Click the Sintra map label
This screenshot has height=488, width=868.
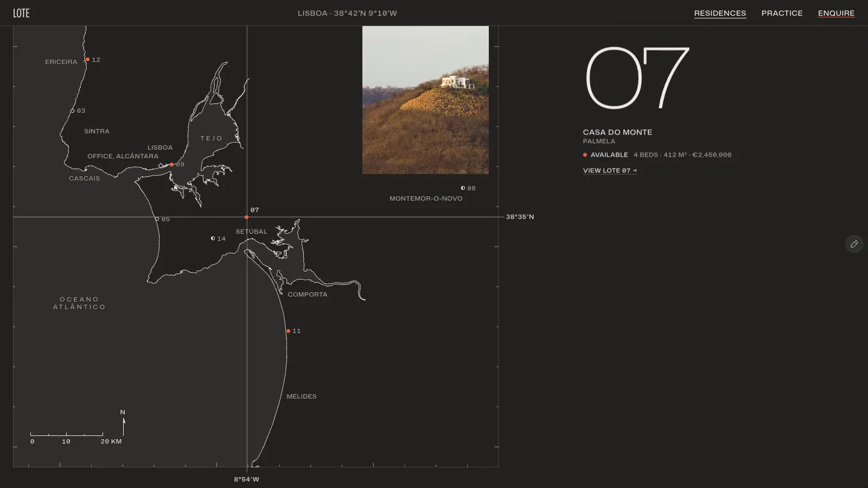click(x=97, y=131)
